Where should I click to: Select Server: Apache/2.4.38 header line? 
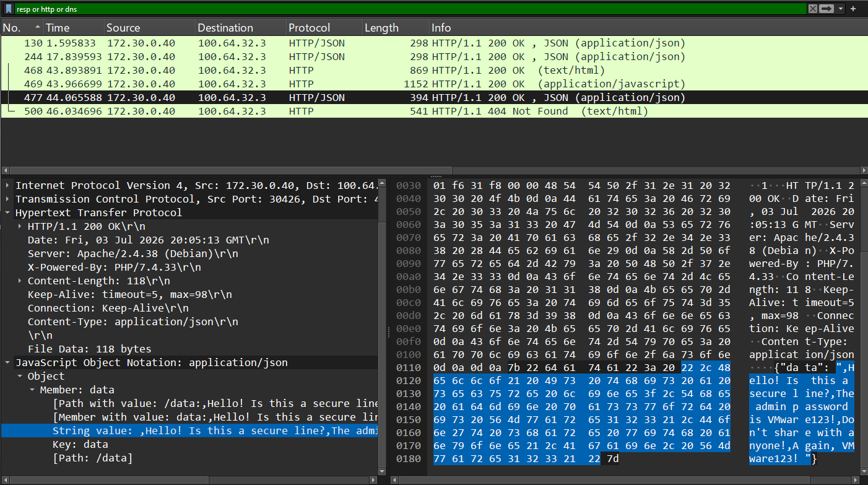(x=133, y=253)
